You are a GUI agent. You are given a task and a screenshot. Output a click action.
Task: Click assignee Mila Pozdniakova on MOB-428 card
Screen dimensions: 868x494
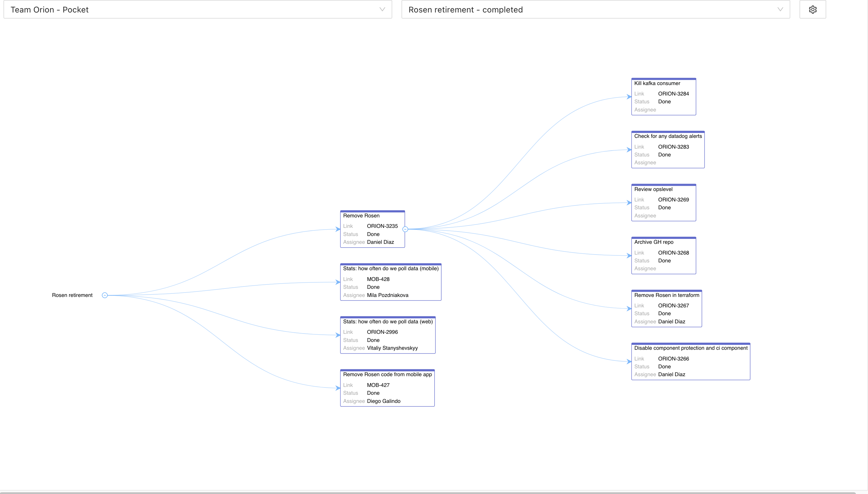388,295
